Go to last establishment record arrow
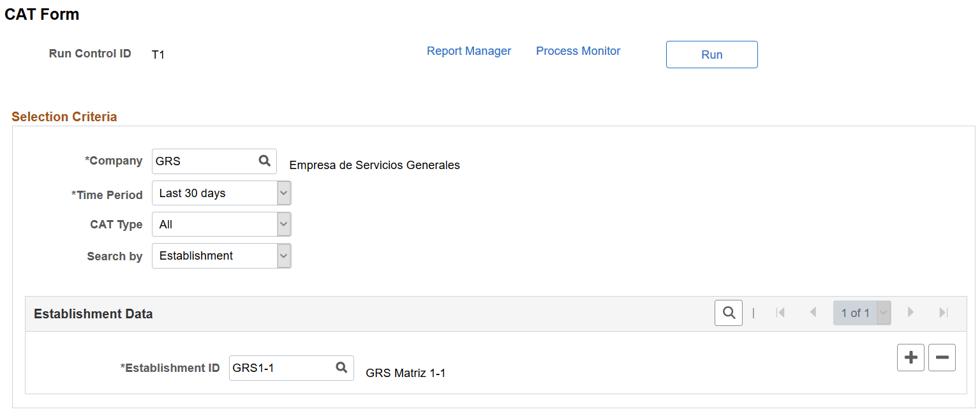The width and height of the screenshot is (980, 414). [944, 313]
